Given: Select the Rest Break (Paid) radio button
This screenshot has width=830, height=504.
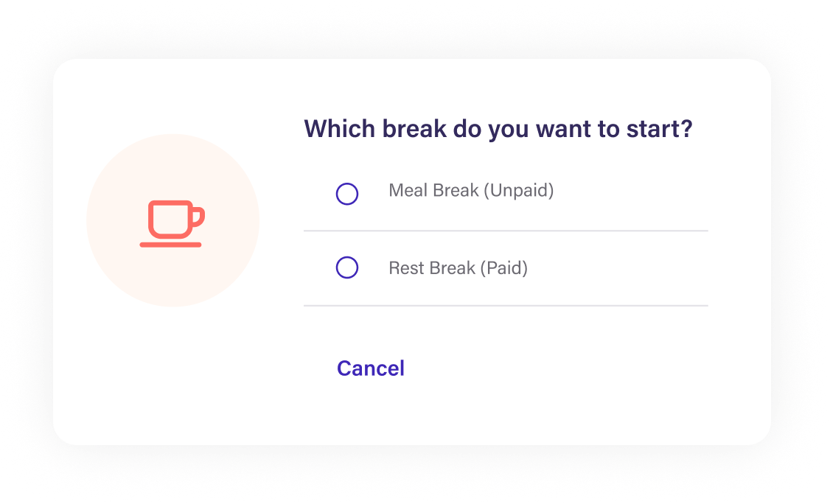Looking at the screenshot, I should pos(346,267).
